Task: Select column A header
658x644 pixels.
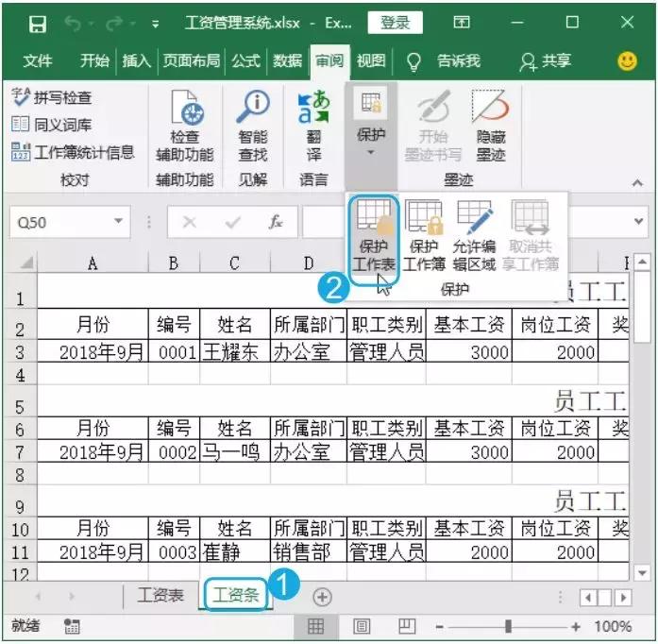Action: 93,263
